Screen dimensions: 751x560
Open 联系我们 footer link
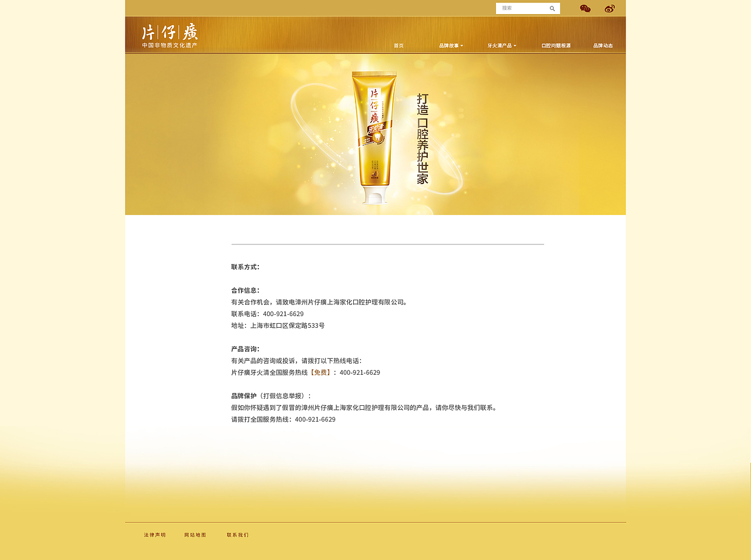(238, 535)
